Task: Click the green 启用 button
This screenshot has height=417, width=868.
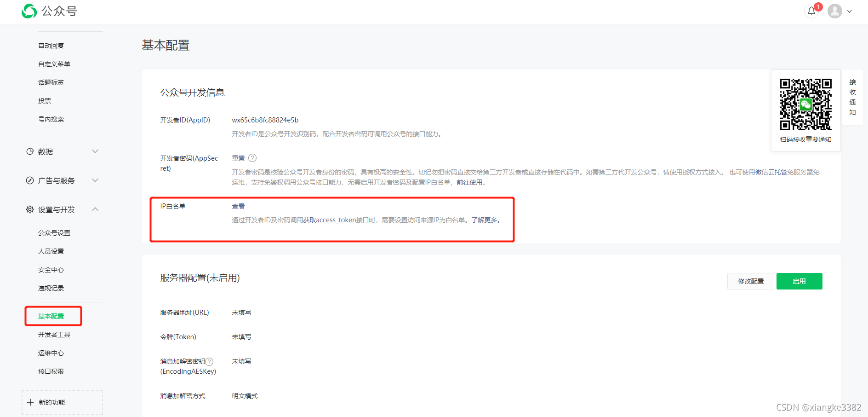Action: point(799,281)
